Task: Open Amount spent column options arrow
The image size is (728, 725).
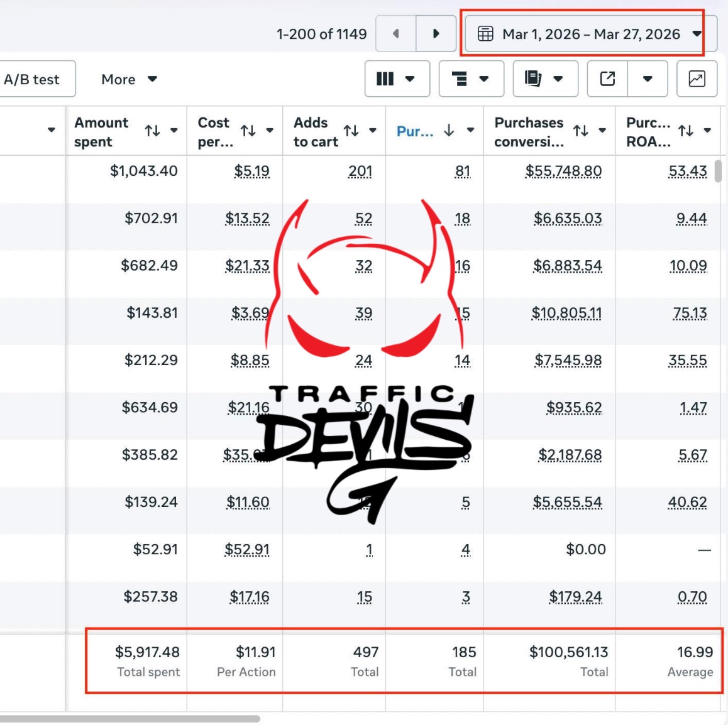Action: (x=174, y=130)
